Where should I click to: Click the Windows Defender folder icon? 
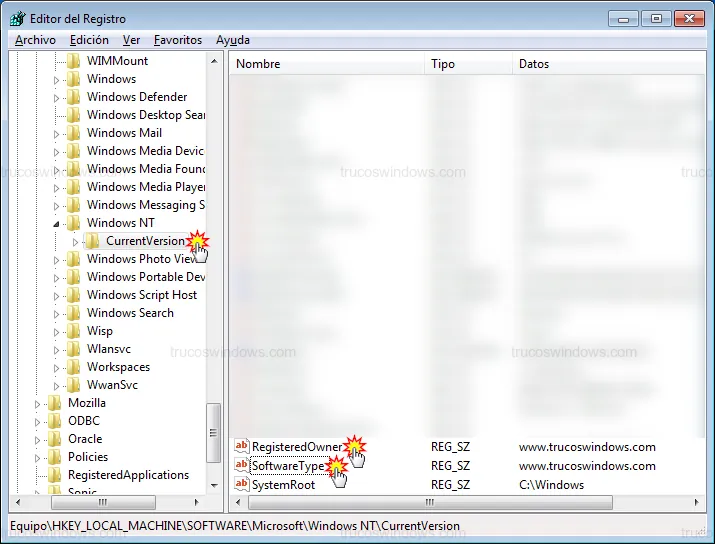pos(73,97)
